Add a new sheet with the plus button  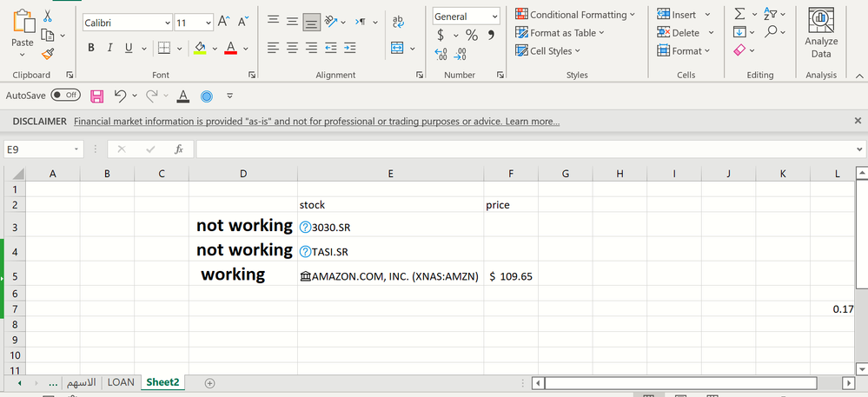tap(209, 382)
